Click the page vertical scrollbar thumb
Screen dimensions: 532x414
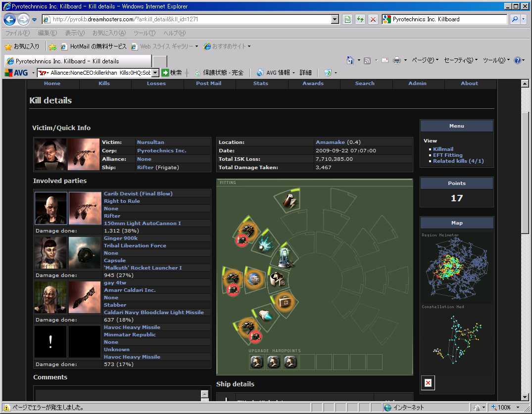pos(525,173)
